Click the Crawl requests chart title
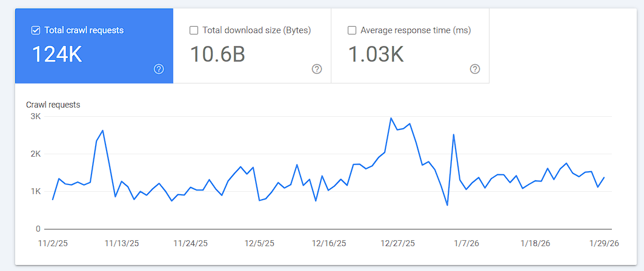This screenshot has height=271, width=644. pos(53,105)
